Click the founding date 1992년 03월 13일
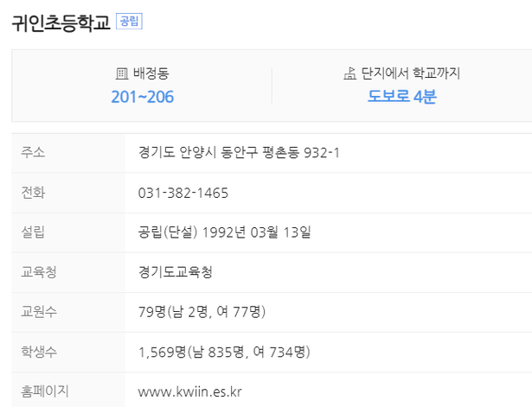The width and height of the screenshot is (532, 407). click(x=257, y=232)
